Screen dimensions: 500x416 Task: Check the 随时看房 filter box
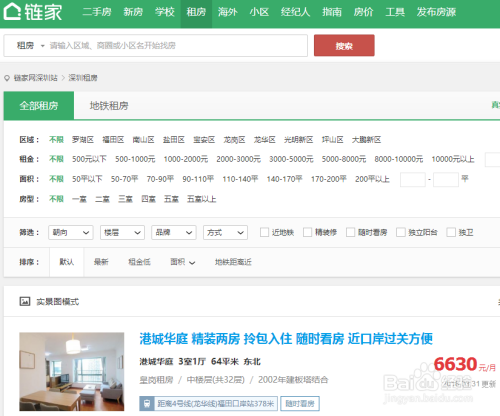coord(350,232)
